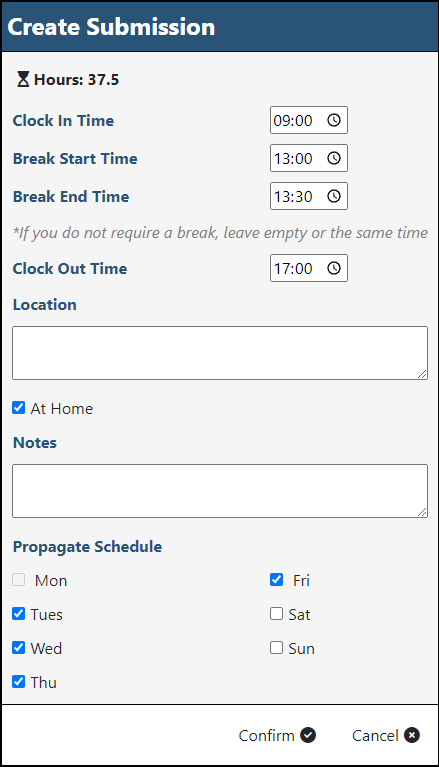Click the Cancel button text
The width and height of the screenshot is (439, 767).
point(375,735)
